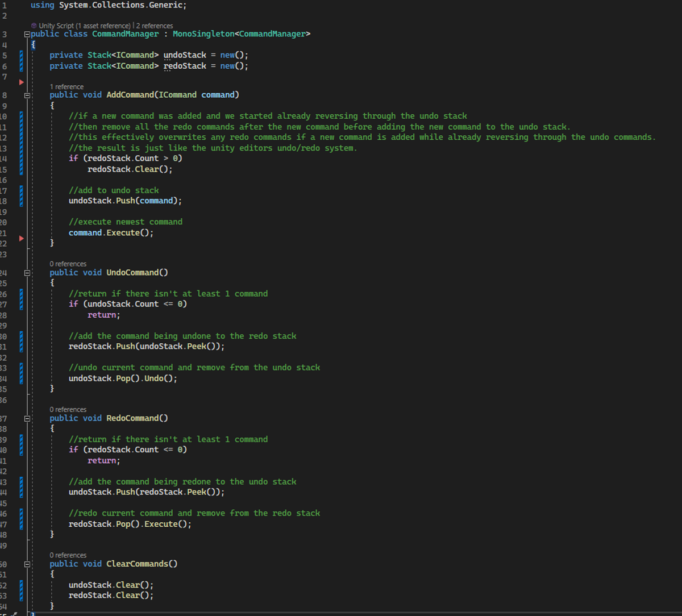Click the red triangle marker near line 21
Image resolution: width=682 pixels, height=616 pixels.
(x=22, y=238)
